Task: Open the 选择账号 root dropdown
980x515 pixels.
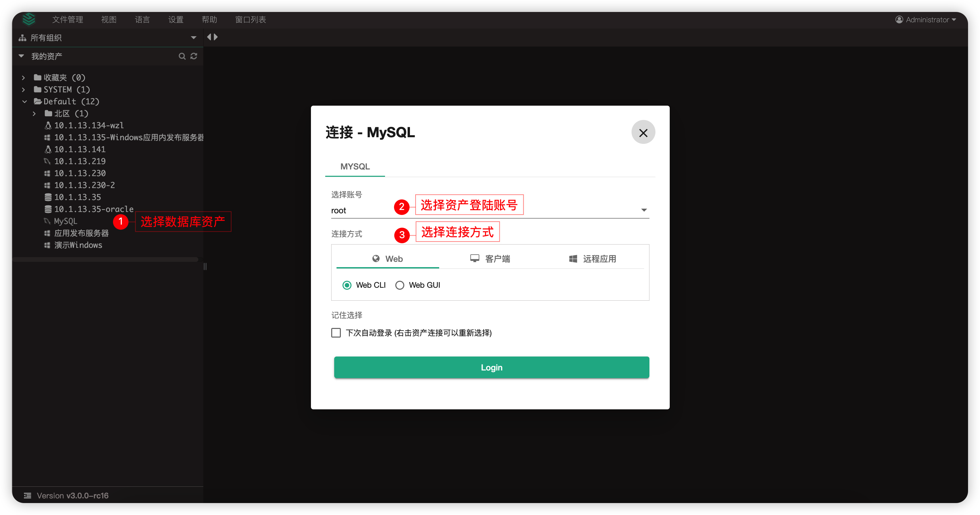Action: [490, 210]
